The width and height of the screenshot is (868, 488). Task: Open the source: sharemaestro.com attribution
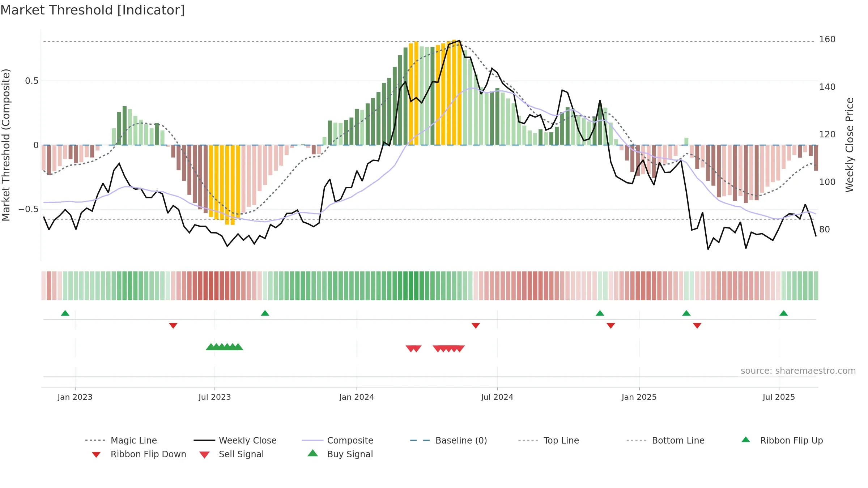pos(798,371)
